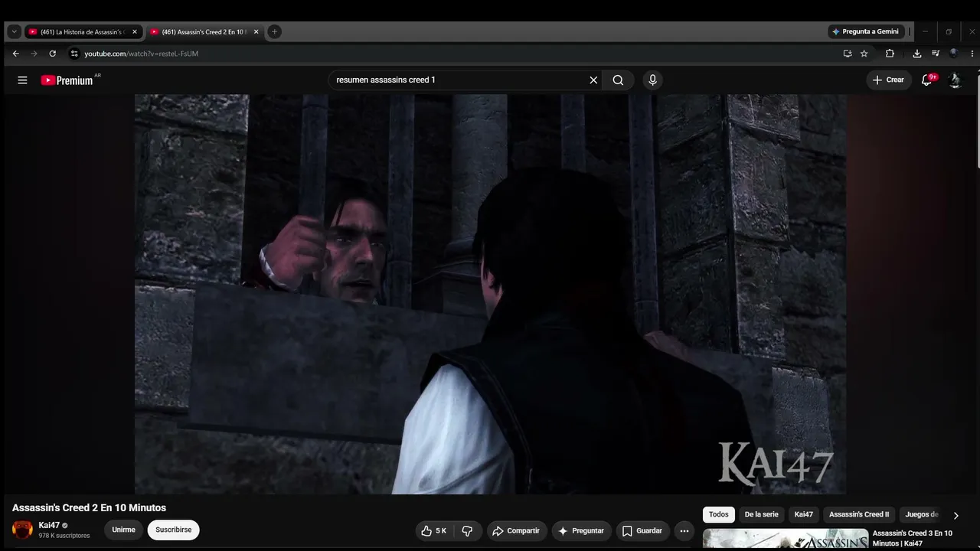The height and width of the screenshot is (551, 980).
Task: Open browser downloads
Action: (917, 54)
